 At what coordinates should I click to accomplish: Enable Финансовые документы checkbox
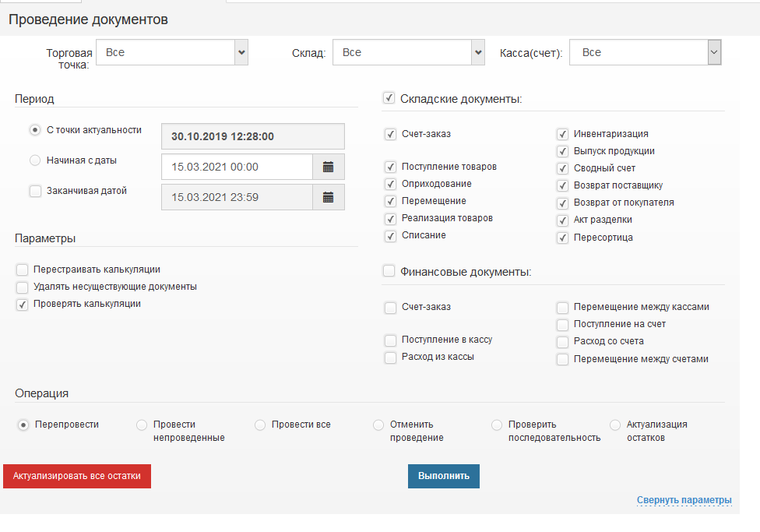click(x=389, y=270)
